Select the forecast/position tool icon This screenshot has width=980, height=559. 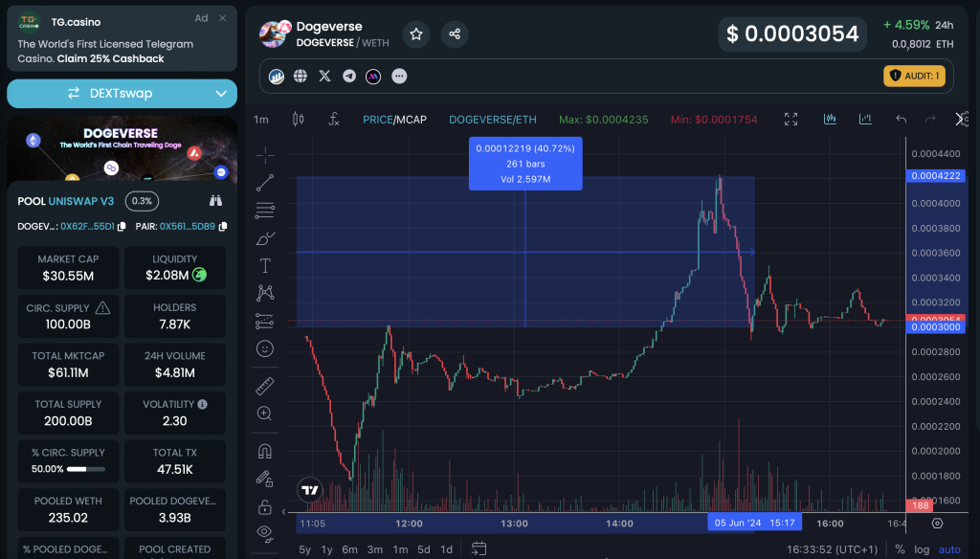coord(265,322)
